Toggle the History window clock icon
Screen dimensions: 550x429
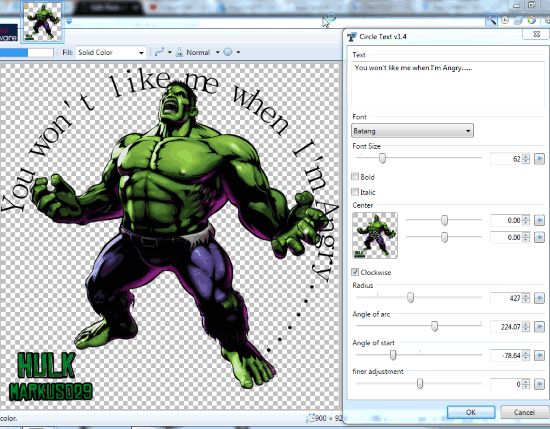[505, 20]
